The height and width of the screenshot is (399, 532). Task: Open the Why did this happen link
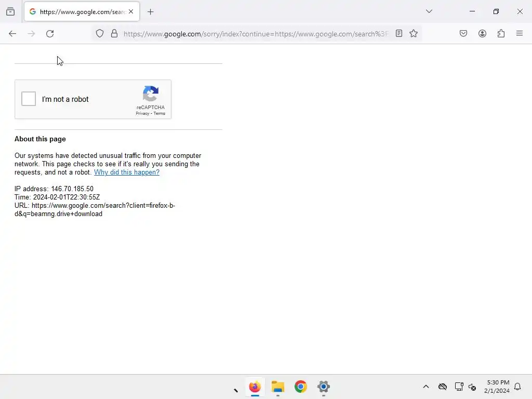127,172
